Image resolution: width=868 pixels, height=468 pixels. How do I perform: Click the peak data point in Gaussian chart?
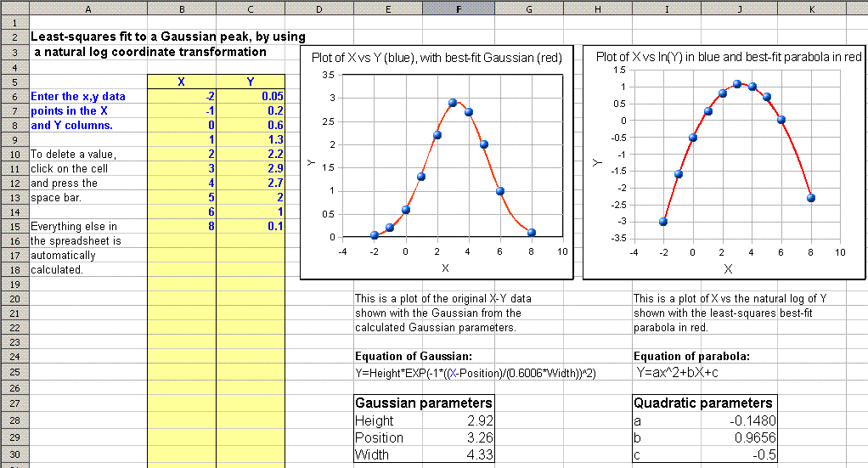(453, 102)
